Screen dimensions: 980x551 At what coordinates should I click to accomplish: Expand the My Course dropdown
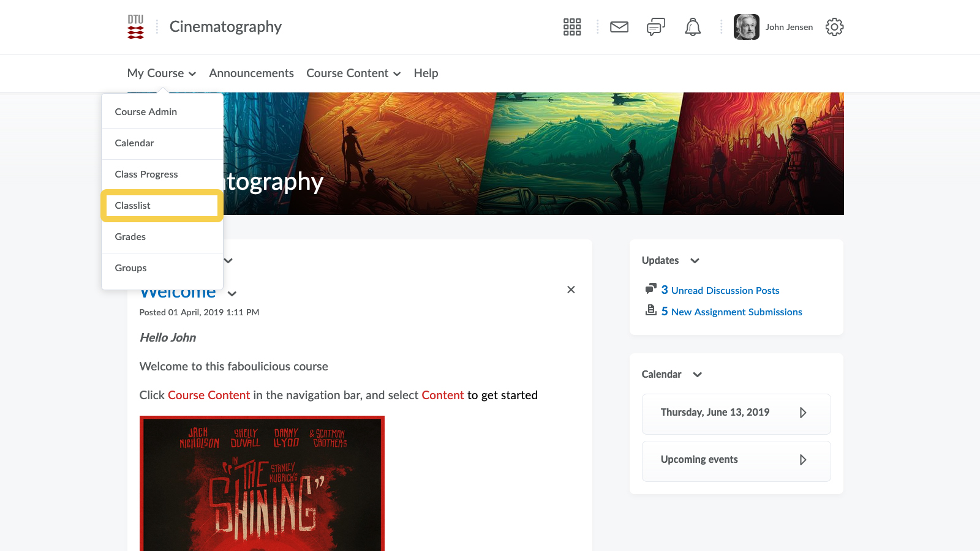click(161, 73)
